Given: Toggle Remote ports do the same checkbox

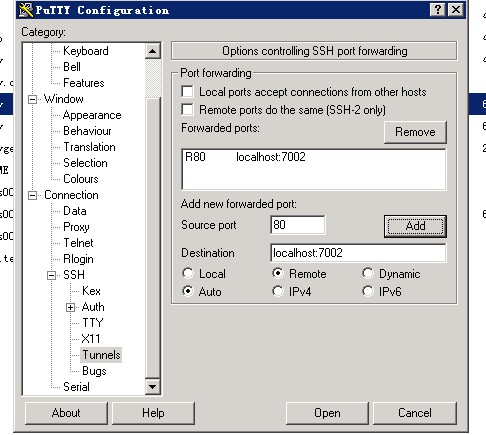Looking at the screenshot, I should pyautogui.click(x=187, y=109).
